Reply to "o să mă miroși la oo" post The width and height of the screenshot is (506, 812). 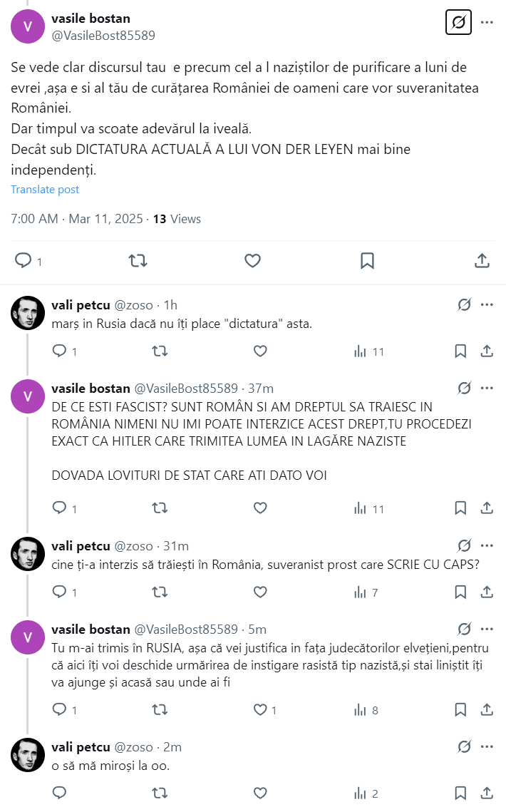coord(60,793)
